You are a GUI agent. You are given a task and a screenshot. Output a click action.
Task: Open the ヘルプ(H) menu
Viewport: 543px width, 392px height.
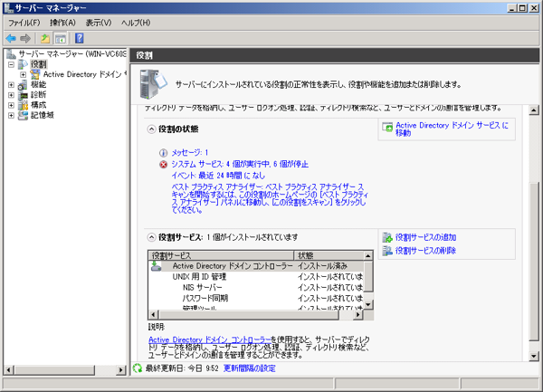coord(136,23)
